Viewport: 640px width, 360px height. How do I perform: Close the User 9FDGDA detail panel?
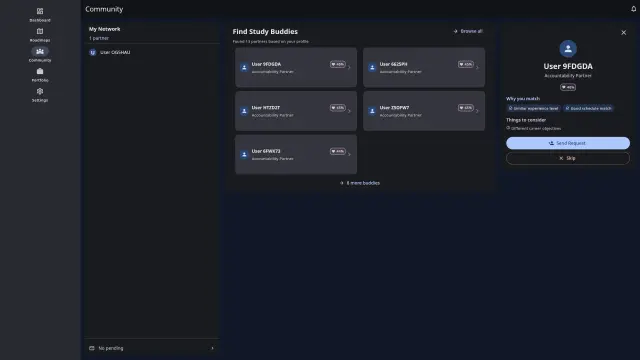pyautogui.click(x=623, y=33)
